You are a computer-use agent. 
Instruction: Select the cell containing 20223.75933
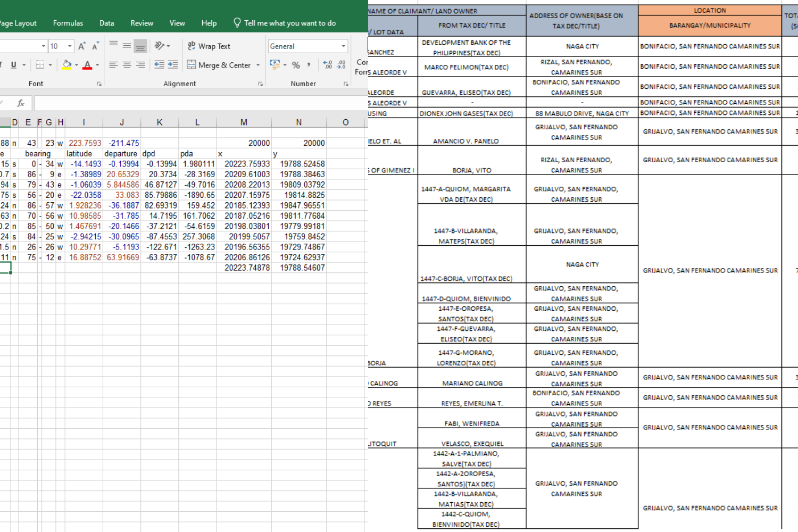pyautogui.click(x=244, y=164)
